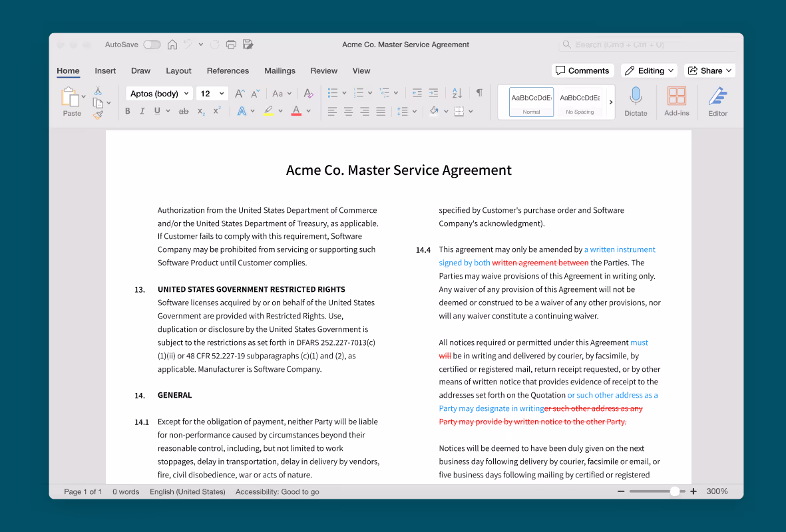786x532 pixels.
Task: Open the References tab
Action: pos(228,71)
